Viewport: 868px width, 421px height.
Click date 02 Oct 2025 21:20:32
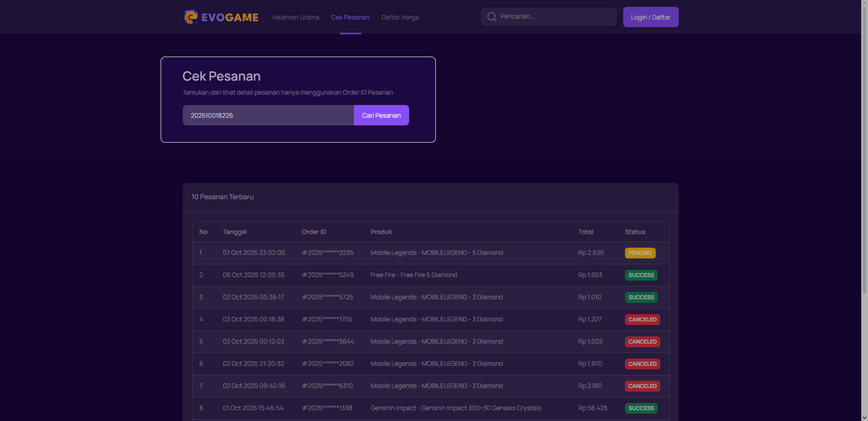coord(253,364)
